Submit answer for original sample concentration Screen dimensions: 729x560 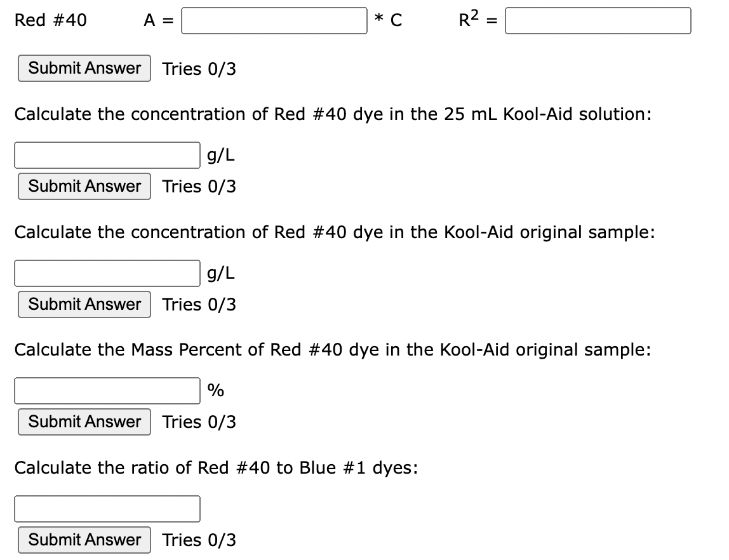[x=84, y=304]
